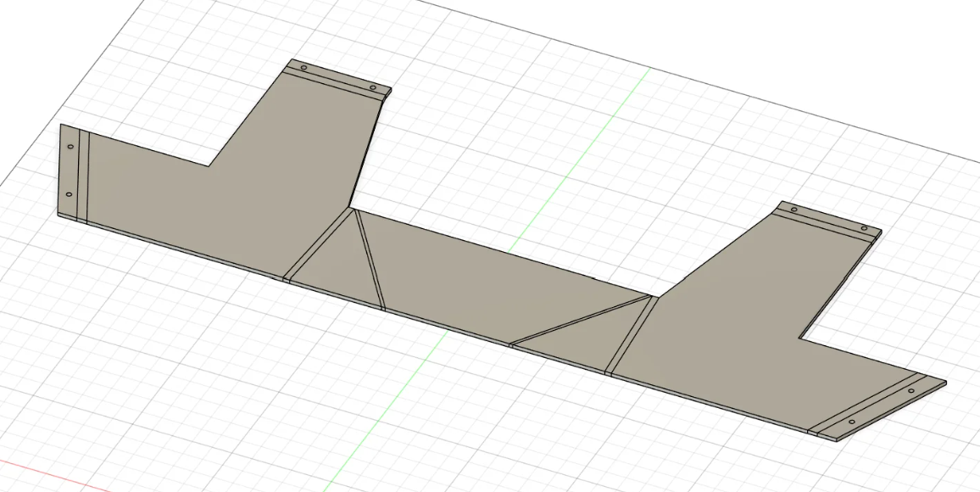
Task: Select the rear-left top flange face
Action: (x=338, y=77)
